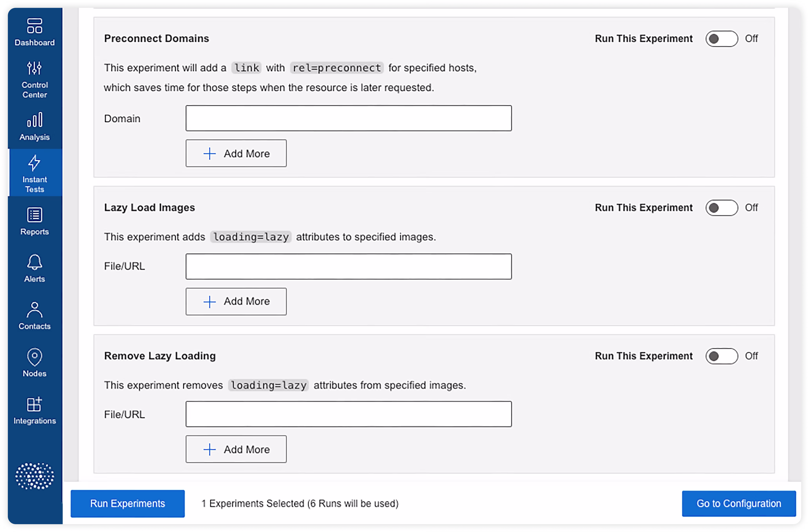Click Add More in Lazy Load Images
This screenshot has height=532, width=809.
click(x=236, y=301)
